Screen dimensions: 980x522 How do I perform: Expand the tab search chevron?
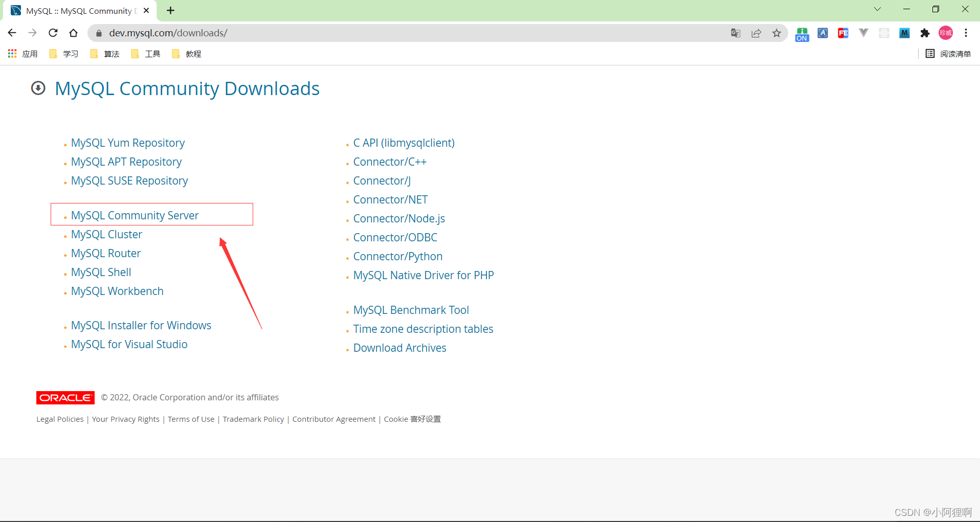coord(877,9)
